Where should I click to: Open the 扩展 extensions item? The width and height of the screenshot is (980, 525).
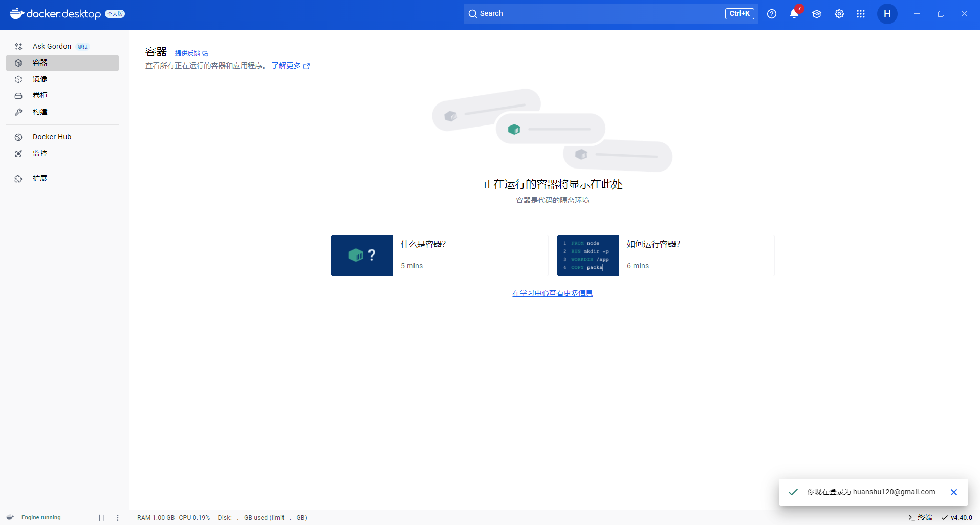62,178
